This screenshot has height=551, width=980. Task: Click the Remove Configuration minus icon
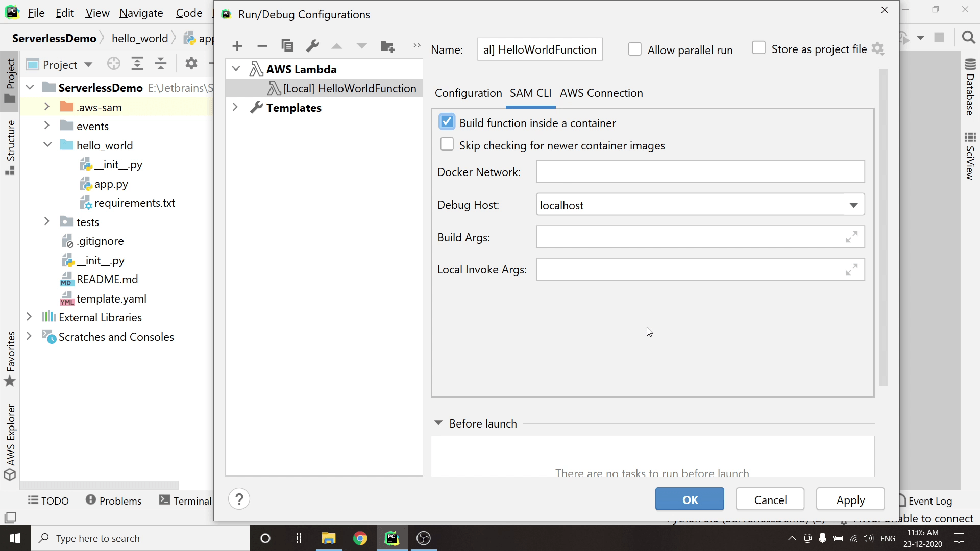pos(262,46)
